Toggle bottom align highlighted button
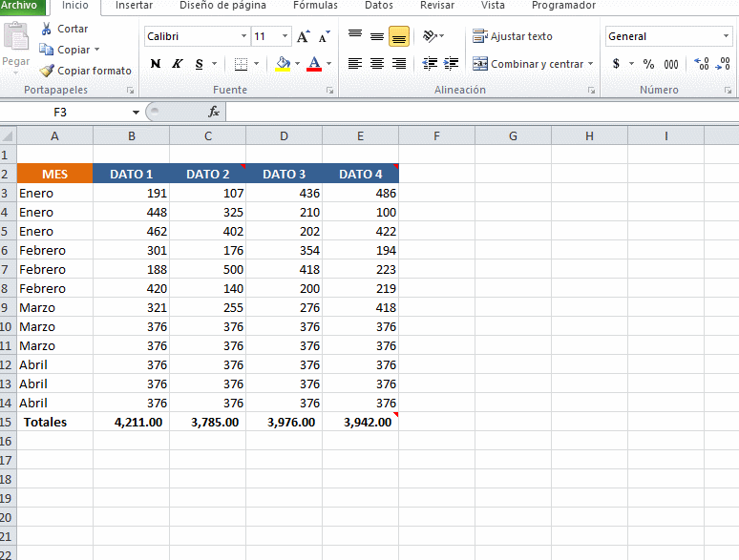This screenshot has width=739, height=560. (x=399, y=36)
